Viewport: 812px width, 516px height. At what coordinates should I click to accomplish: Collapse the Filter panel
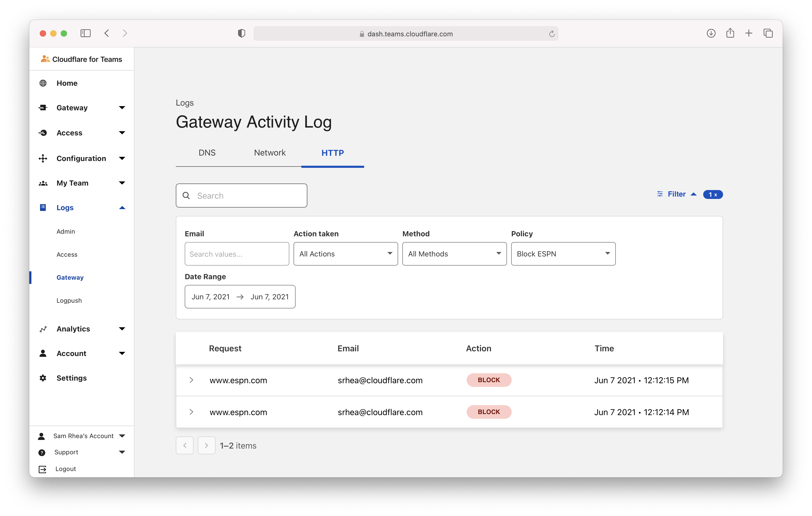[x=676, y=194]
